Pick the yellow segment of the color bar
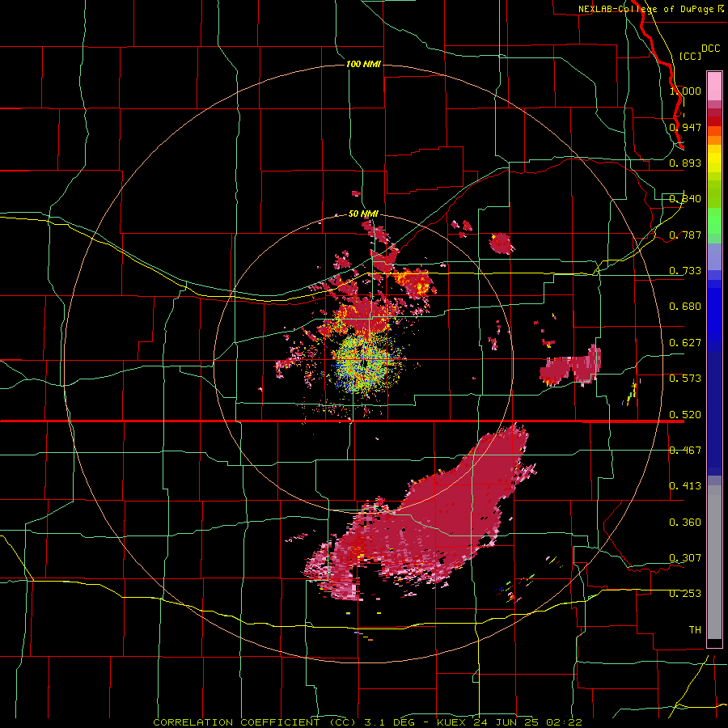Viewport: 728px width, 728px height. (x=714, y=159)
